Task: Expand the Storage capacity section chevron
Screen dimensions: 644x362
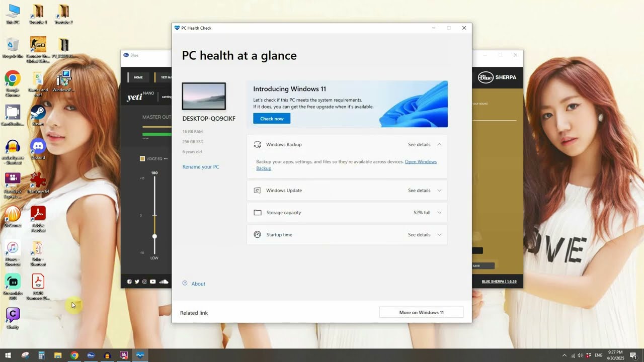Action: click(x=439, y=213)
